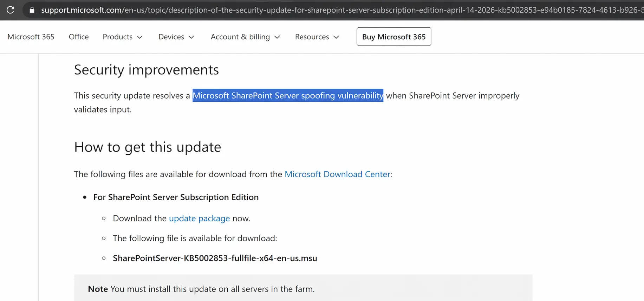Click the SharePointServer-KB5002853 msu file name
The image size is (644, 301).
215,259
